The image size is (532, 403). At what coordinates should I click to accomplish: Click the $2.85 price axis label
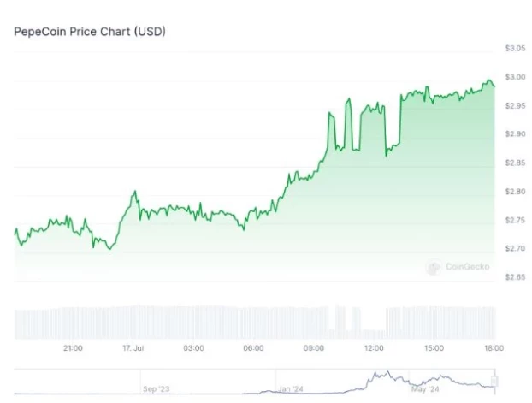(515, 163)
